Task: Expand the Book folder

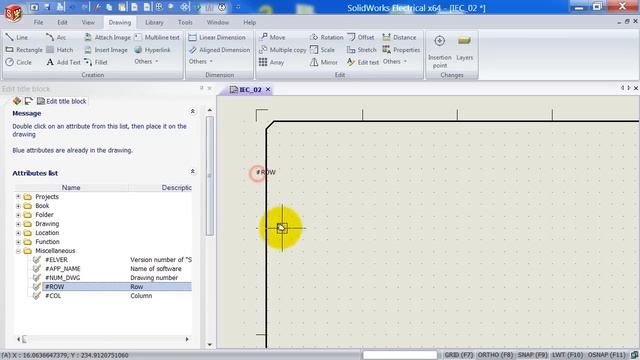Action: click(18, 206)
